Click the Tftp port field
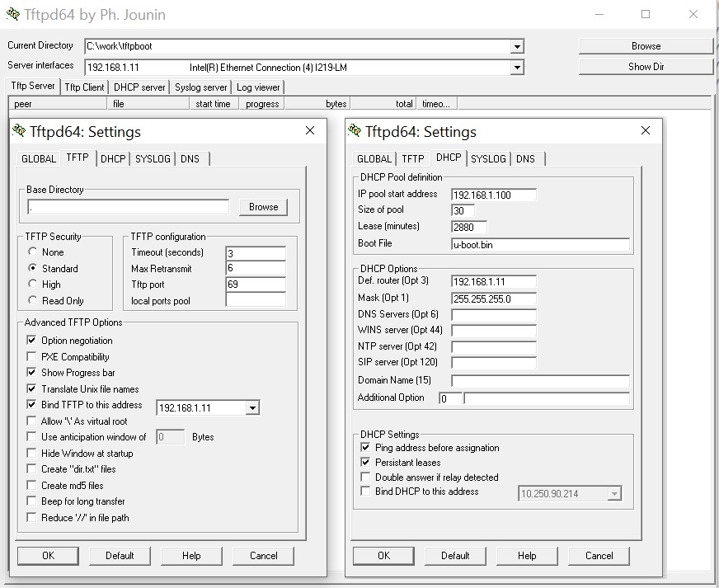The height and width of the screenshot is (588, 719). [x=256, y=284]
